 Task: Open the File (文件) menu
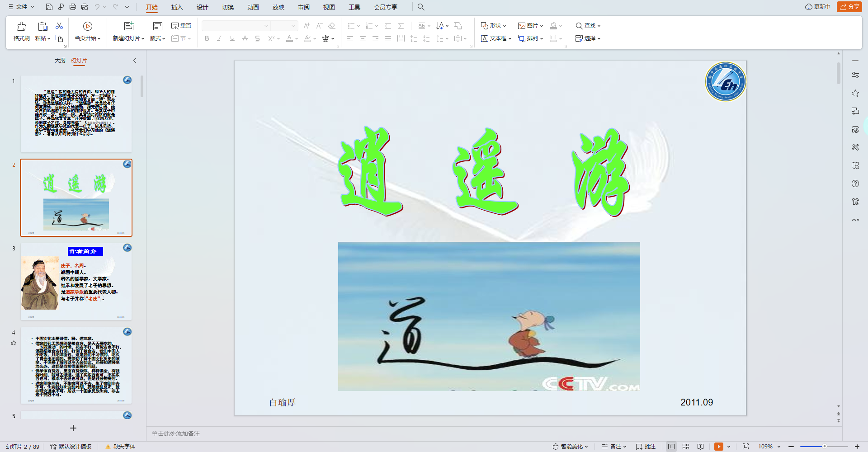[x=21, y=7]
